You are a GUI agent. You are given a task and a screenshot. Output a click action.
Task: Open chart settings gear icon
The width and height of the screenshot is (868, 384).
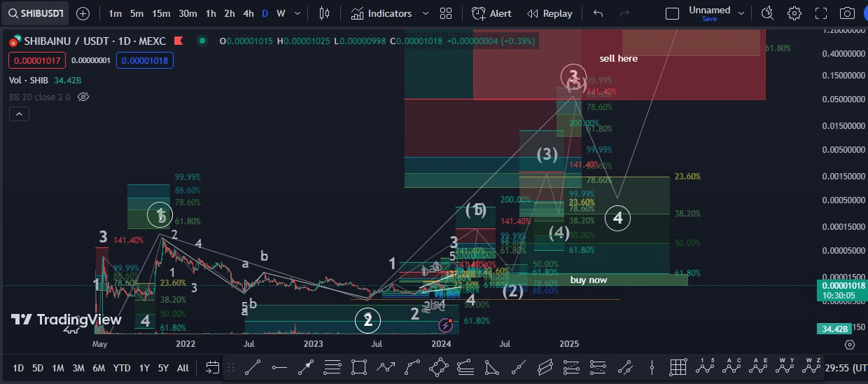coord(794,13)
